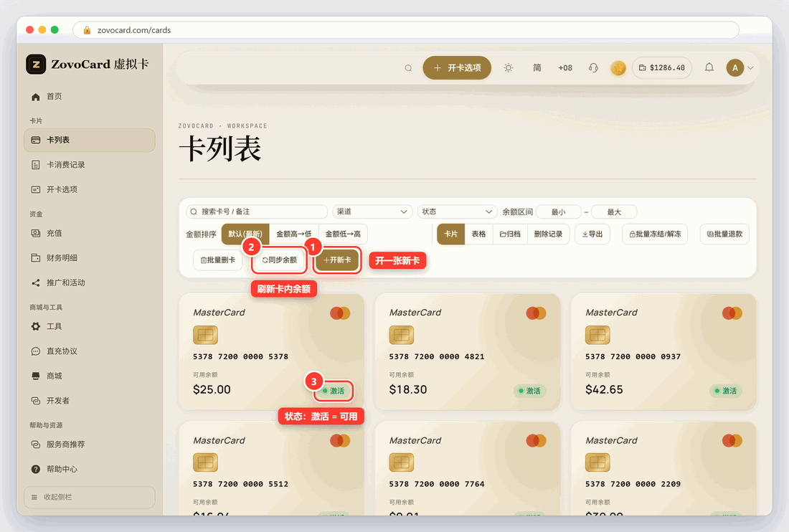Image resolution: width=789 pixels, height=532 pixels.
Task: Click the gold star coin icon
Action: point(618,68)
